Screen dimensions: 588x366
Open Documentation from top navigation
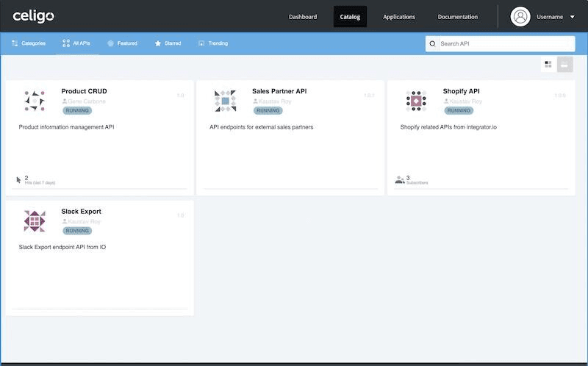coord(457,17)
